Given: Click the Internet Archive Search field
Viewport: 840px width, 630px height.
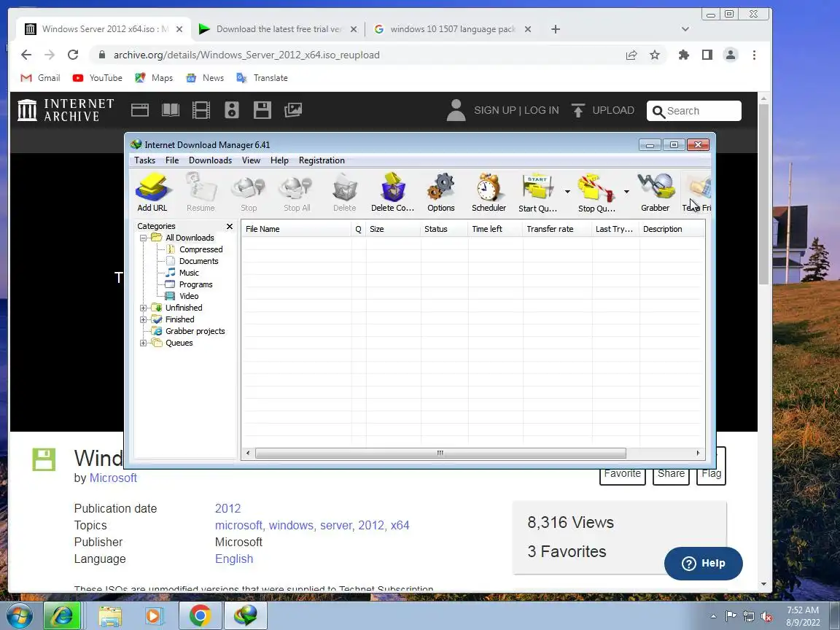Looking at the screenshot, I should point(693,111).
